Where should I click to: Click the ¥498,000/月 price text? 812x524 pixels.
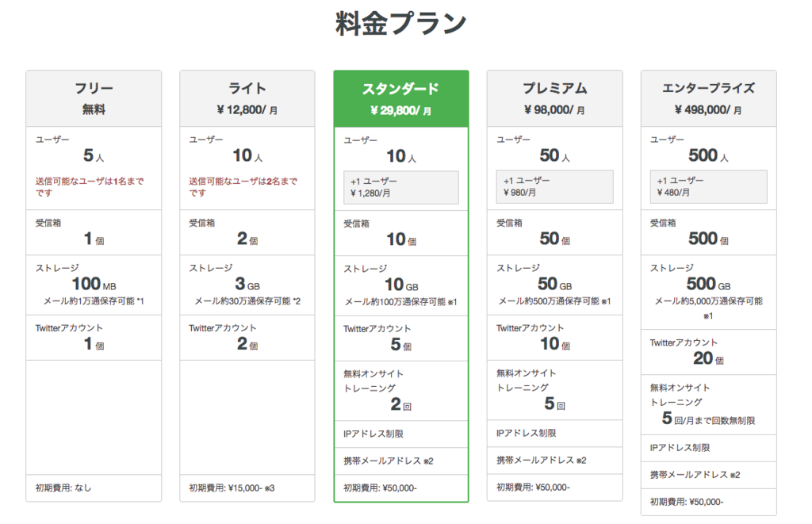708,109
